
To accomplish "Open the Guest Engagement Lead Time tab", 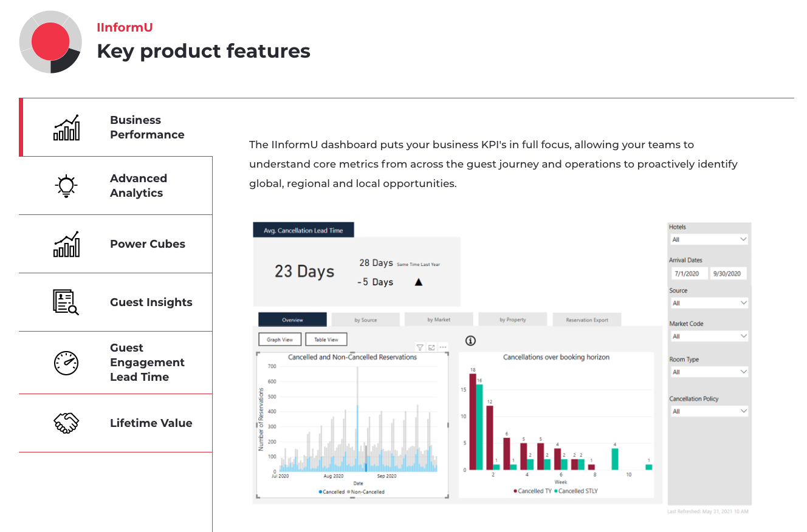I will pyautogui.click(x=115, y=363).
